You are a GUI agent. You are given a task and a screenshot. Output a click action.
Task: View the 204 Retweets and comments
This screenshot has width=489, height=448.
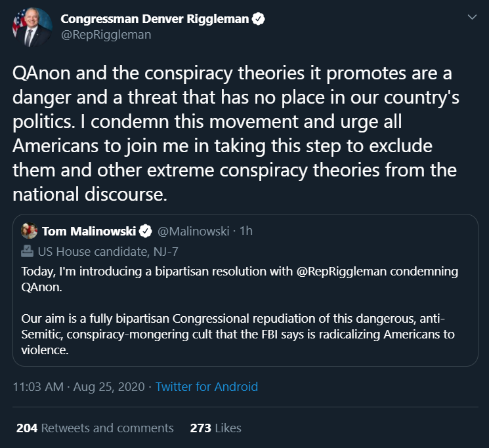pos(95,428)
